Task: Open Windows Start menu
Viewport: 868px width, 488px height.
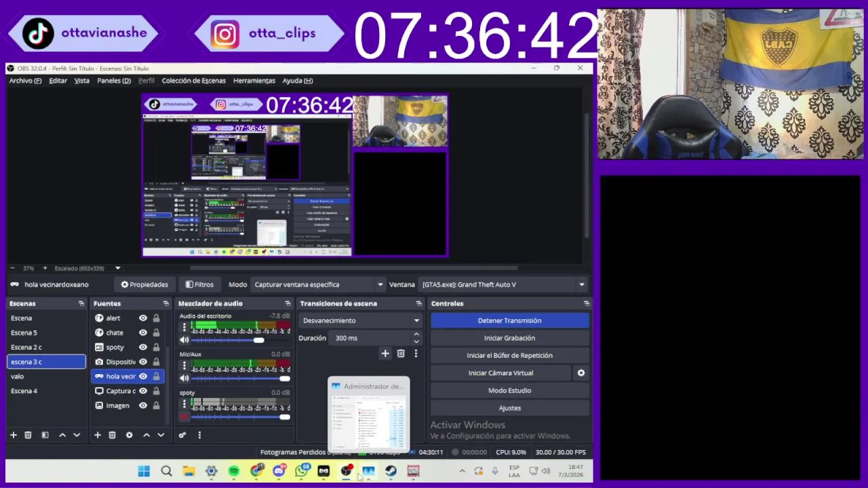Action: click(144, 471)
